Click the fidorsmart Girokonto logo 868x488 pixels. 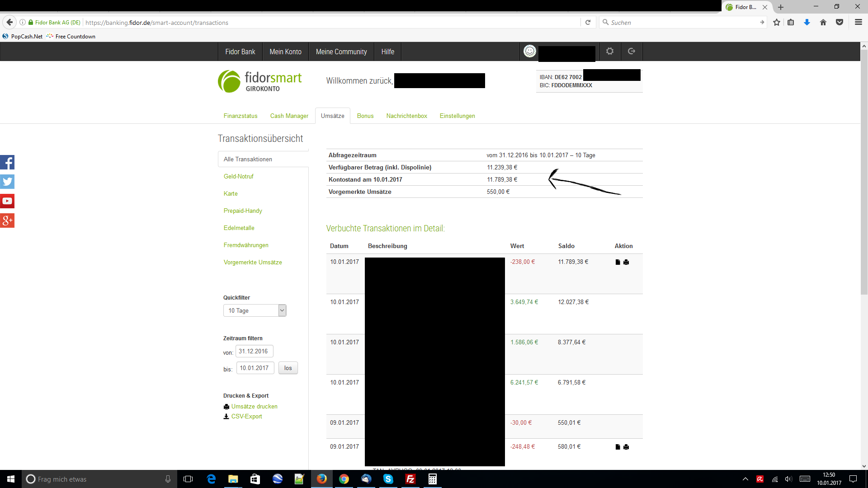(x=260, y=81)
